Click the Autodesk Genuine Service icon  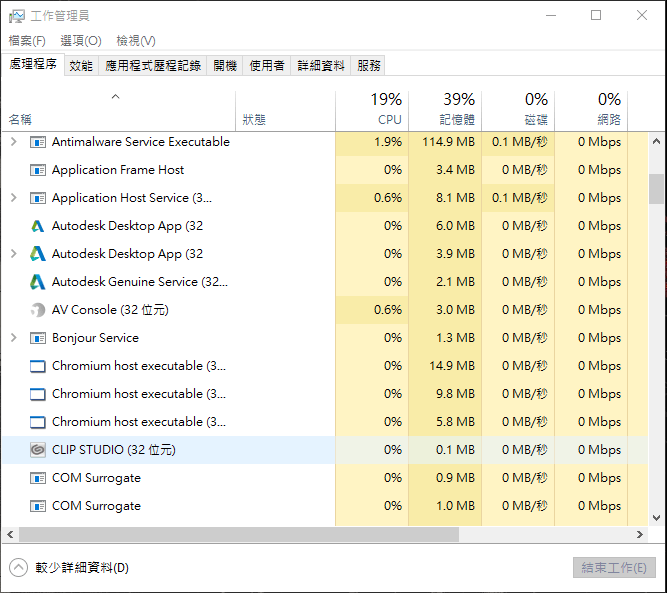click(x=38, y=282)
